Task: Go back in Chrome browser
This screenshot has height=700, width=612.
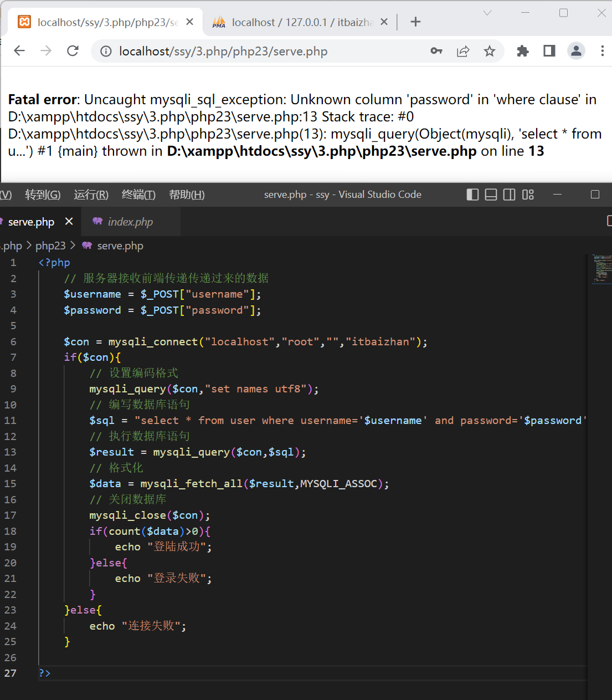Action: click(x=19, y=51)
